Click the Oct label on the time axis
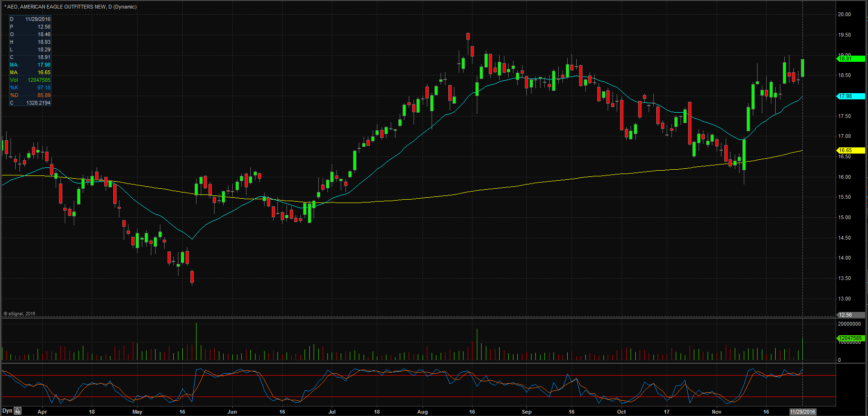Viewport: 868px width, 416px height. coord(621,412)
